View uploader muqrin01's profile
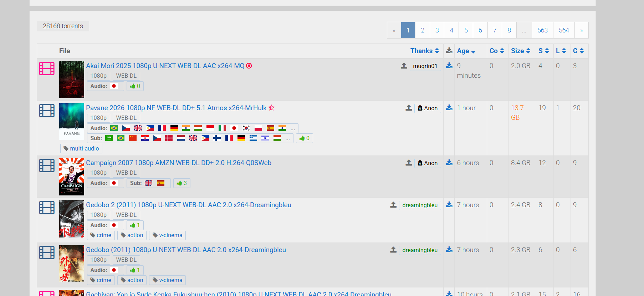Viewport: 644px width, 296px height. (x=425, y=66)
